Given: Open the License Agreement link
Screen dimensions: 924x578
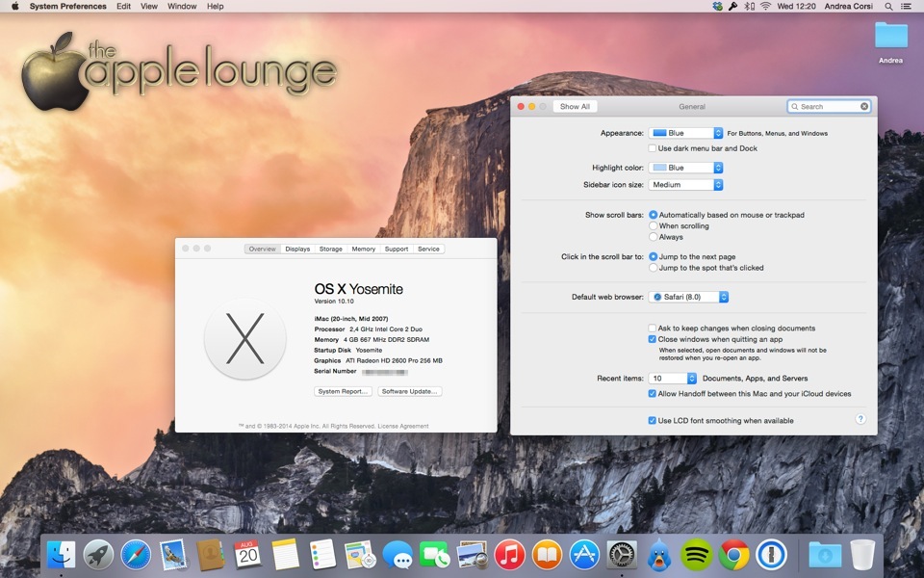Looking at the screenshot, I should click(x=403, y=426).
